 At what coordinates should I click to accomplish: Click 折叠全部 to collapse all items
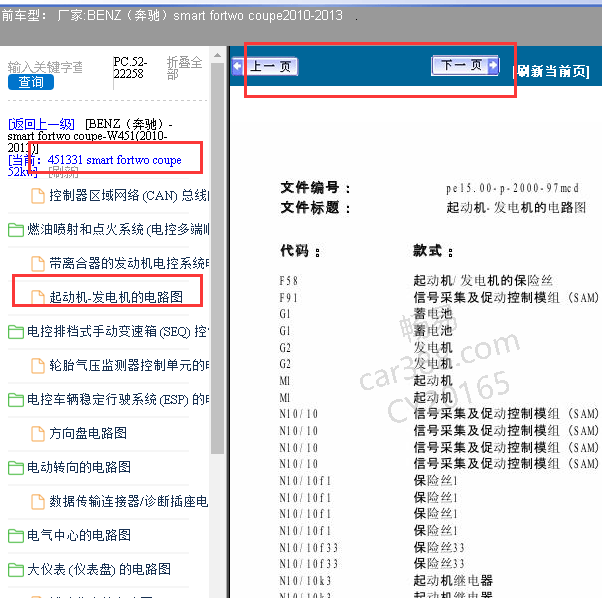pos(184,68)
